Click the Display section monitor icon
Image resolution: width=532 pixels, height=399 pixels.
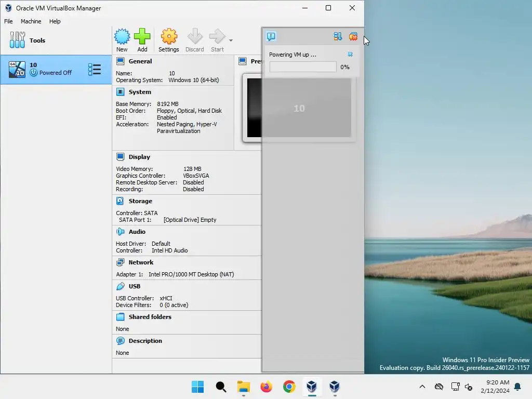120,157
